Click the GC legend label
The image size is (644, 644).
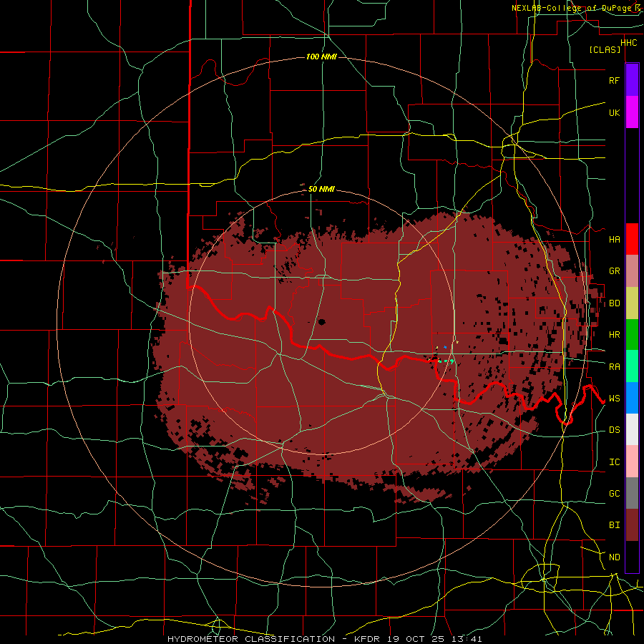coord(614,494)
